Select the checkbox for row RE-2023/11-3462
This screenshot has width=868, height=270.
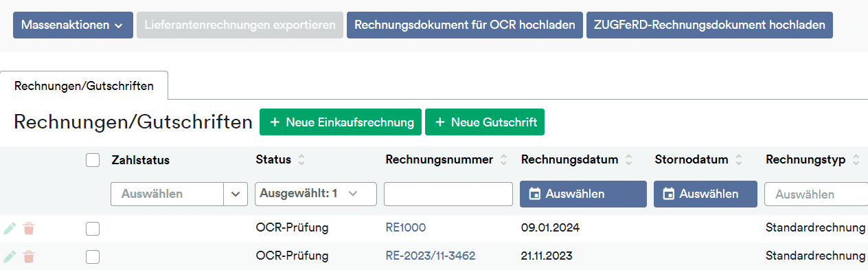tap(93, 256)
